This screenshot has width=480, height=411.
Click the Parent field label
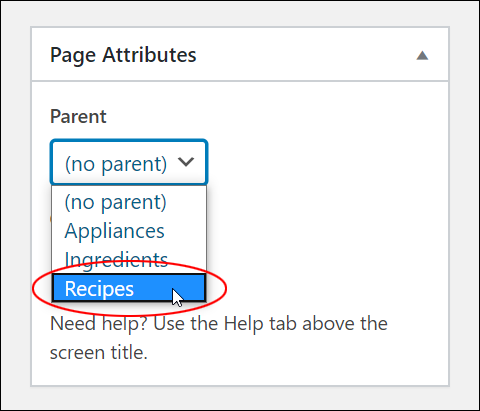(78, 116)
